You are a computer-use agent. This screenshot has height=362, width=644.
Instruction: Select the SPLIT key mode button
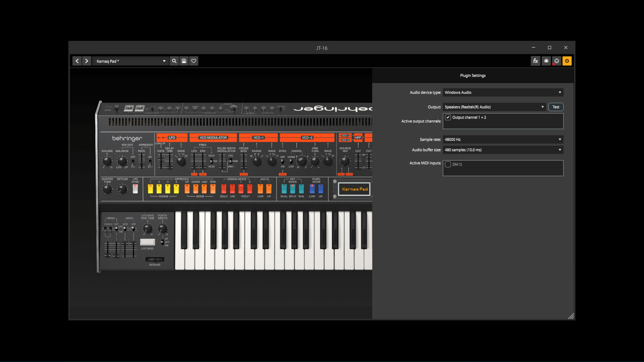tap(293, 189)
